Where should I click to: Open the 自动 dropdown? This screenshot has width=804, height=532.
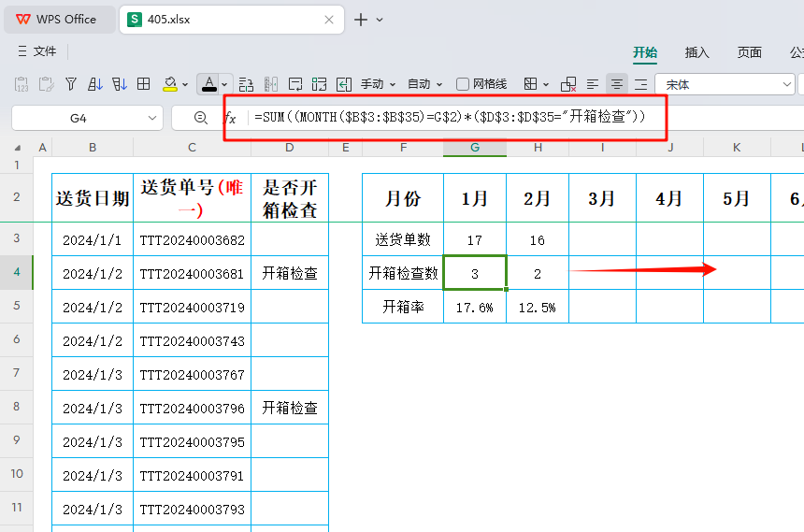point(424,84)
